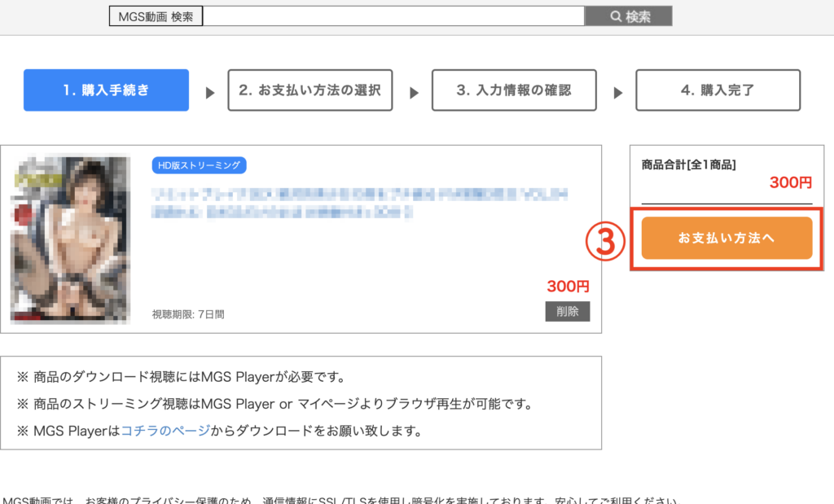This screenshot has width=834, height=504.
Task: Click the HD版ストリーミング badge
Action: click(x=199, y=165)
